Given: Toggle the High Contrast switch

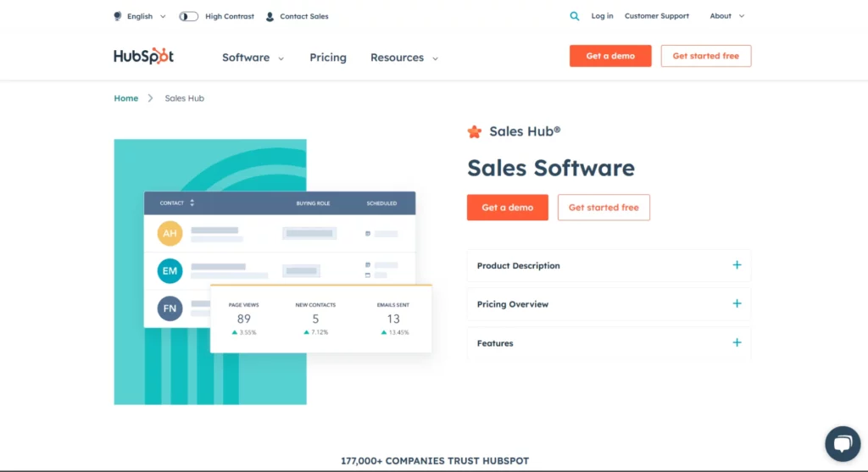Looking at the screenshot, I should point(188,17).
